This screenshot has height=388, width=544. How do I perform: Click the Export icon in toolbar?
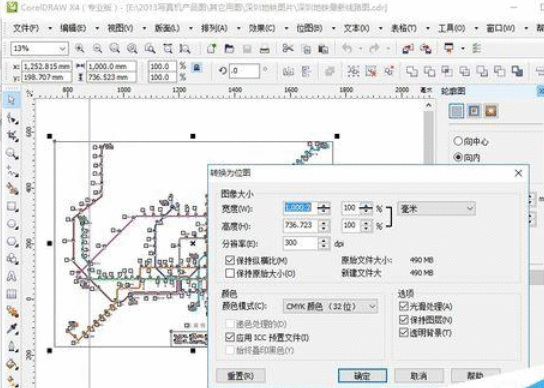pos(426,49)
